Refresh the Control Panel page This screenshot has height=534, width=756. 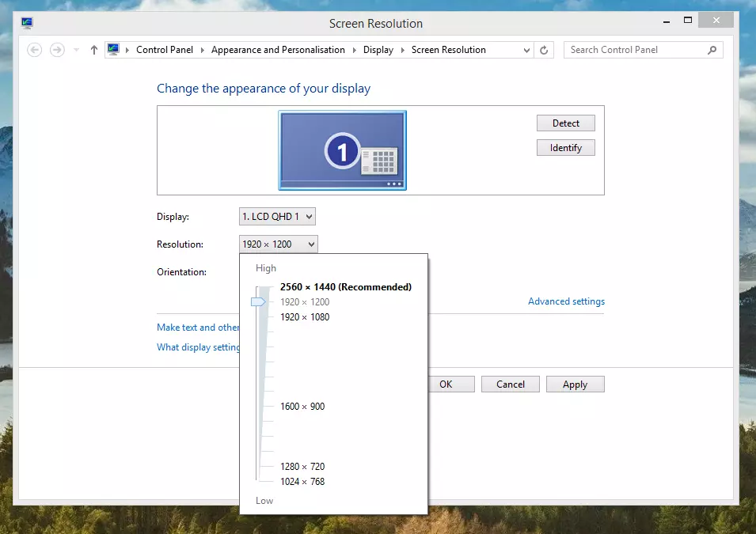coord(544,50)
